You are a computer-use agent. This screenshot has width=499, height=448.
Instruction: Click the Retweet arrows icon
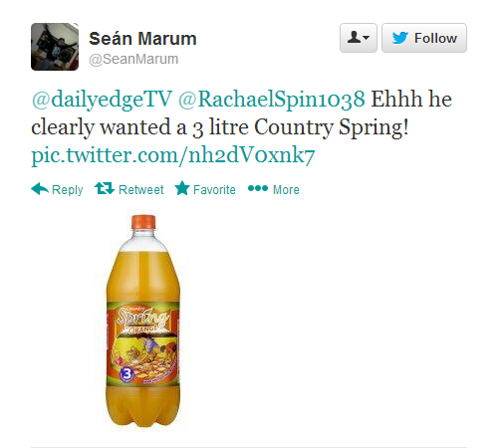(105, 188)
